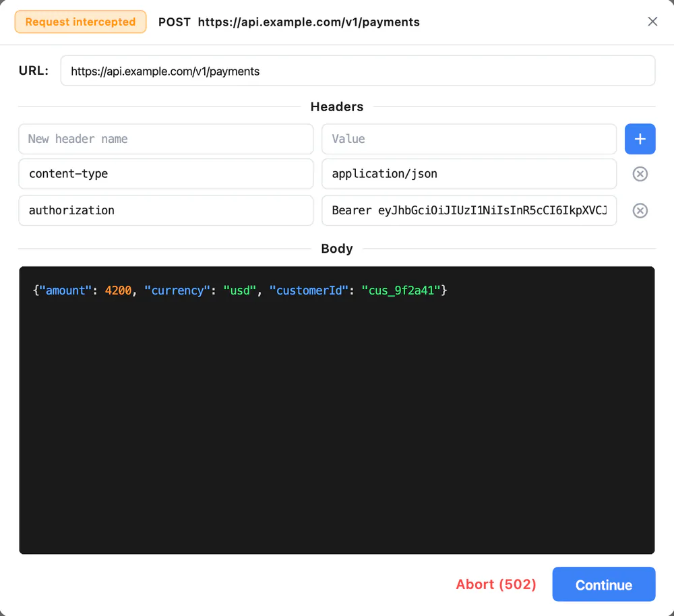674x616 pixels.
Task: Edit the authorization header name field
Action: (x=166, y=210)
